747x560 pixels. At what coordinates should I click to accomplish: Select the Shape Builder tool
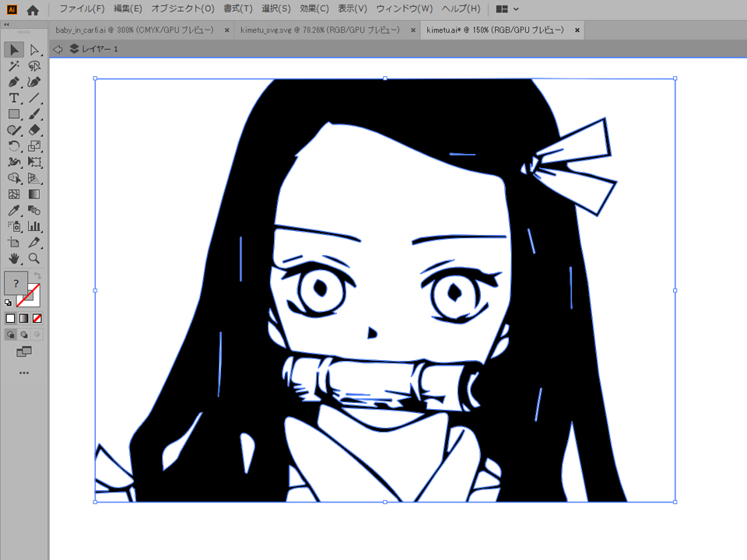pos(14,178)
